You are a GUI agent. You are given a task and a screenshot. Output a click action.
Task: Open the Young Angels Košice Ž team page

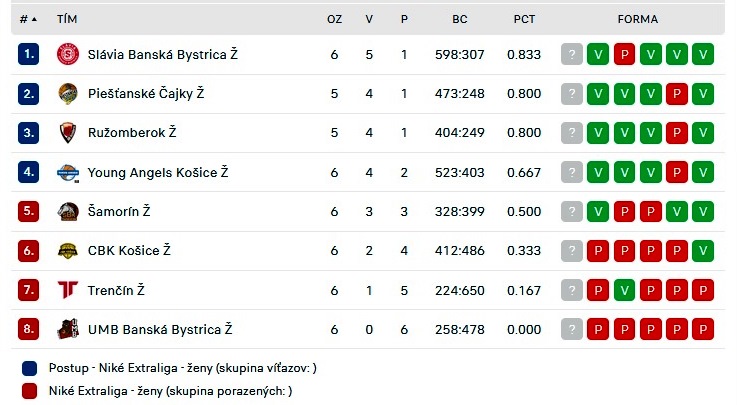[x=158, y=172]
